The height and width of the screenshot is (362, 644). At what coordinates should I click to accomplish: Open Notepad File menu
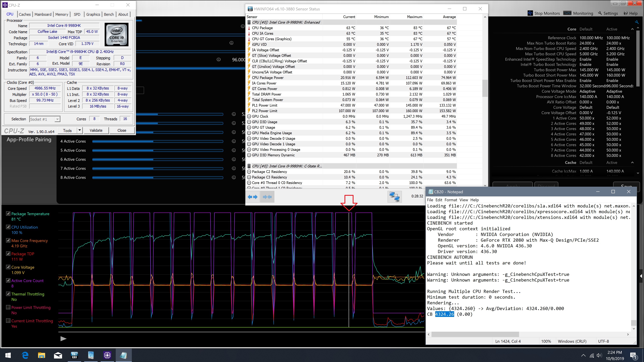(x=430, y=200)
